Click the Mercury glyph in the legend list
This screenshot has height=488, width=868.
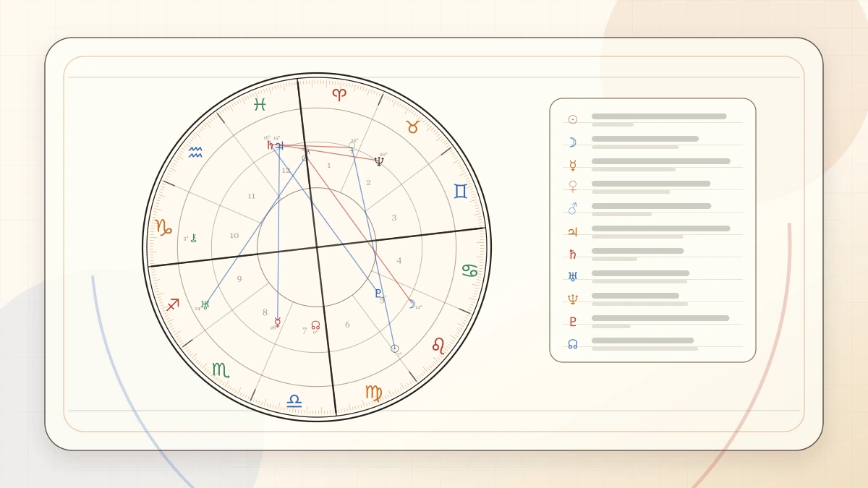573,165
